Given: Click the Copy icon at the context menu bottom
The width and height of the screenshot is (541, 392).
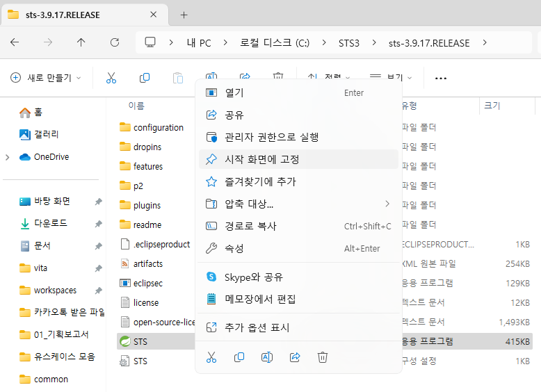Looking at the screenshot, I should (x=239, y=357).
